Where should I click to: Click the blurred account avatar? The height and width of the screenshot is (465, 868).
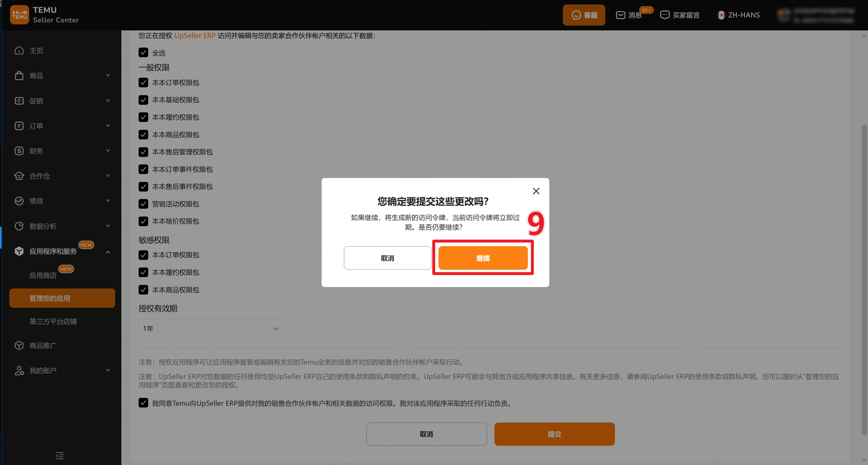pos(783,15)
